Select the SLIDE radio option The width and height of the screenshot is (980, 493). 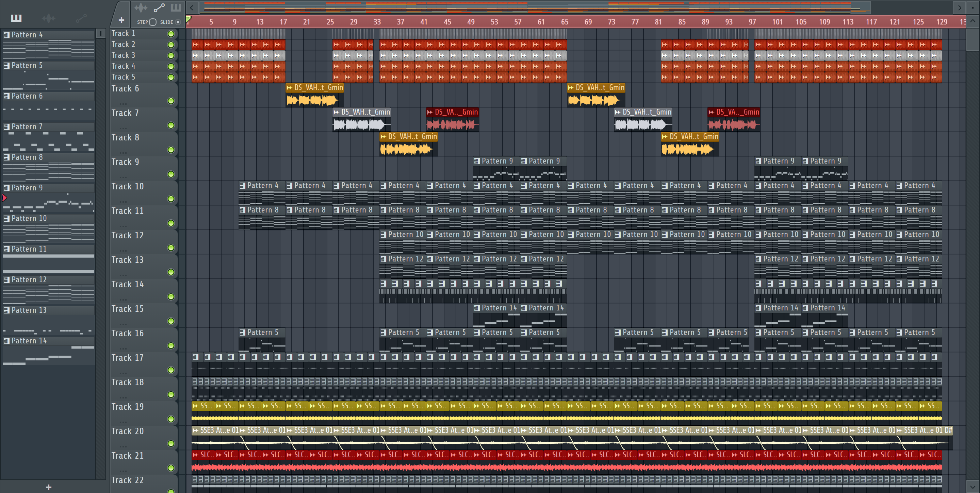tap(178, 22)
